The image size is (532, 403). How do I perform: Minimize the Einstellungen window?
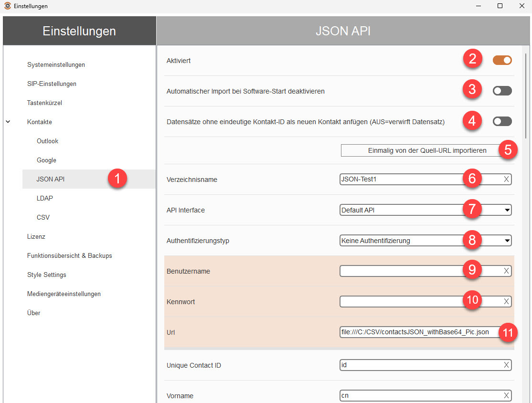pos(479,6)
